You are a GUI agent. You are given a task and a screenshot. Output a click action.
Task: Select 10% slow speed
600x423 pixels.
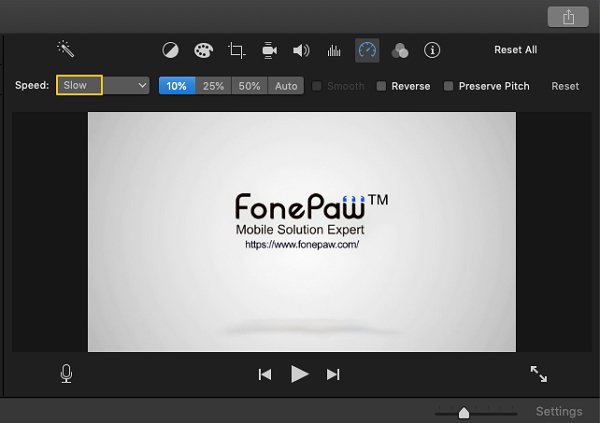177,85
